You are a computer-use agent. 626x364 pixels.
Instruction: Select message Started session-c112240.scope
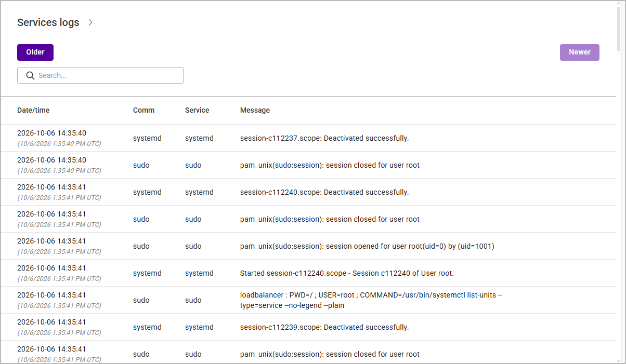[x=347, y=273]
